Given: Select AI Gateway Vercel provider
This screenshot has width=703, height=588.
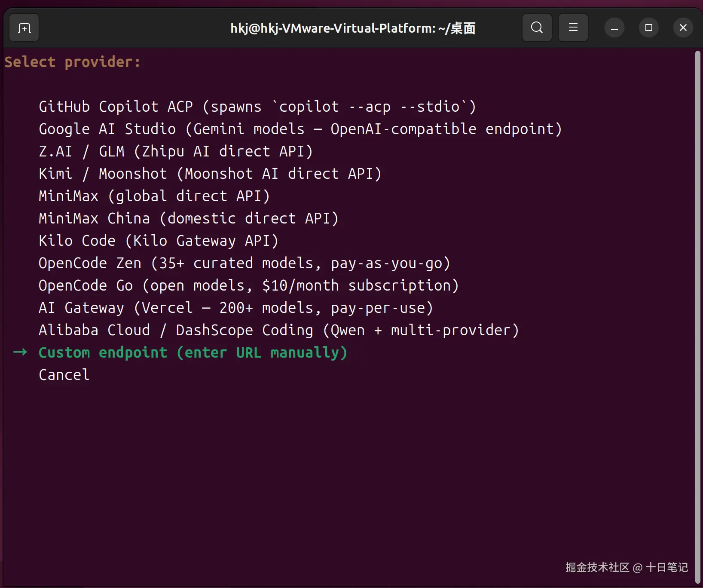Looking at the screenshot, I should coord(235,308).
